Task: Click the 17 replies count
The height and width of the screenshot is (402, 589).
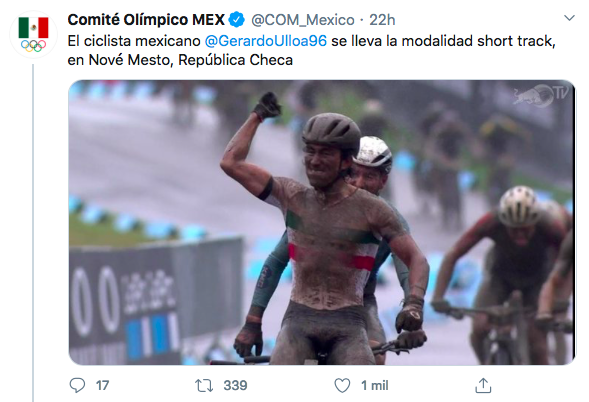Action: point(102,385)
